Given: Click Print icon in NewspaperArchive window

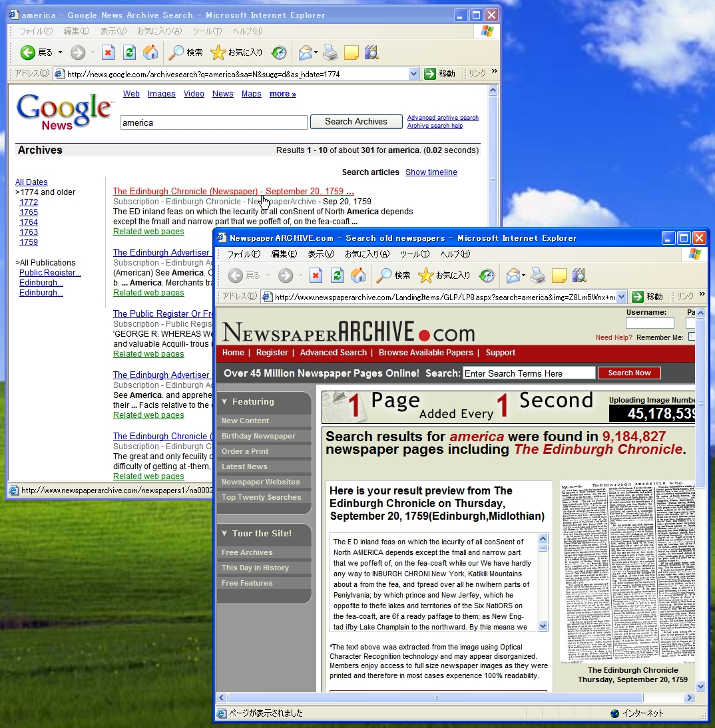Looking at the screenshot, I should pos(537,275).
